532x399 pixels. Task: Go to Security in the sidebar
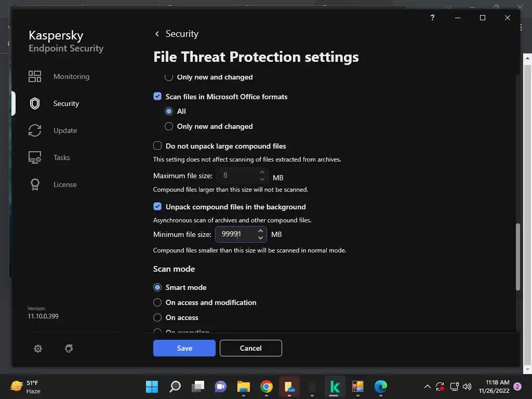coord(66,103)
